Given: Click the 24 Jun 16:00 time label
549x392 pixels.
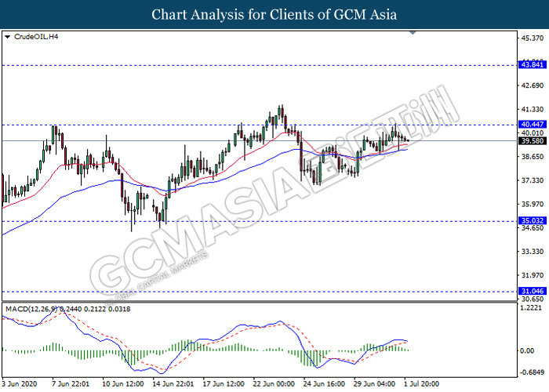Looking at the screenshot, I should click(x=324, y=384).
